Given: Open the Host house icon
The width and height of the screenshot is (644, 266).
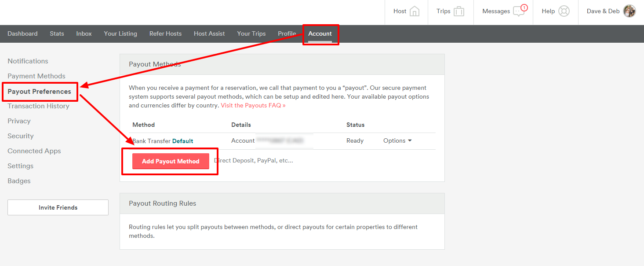Looking at the screenshot, I should click(x=414, y=11).
